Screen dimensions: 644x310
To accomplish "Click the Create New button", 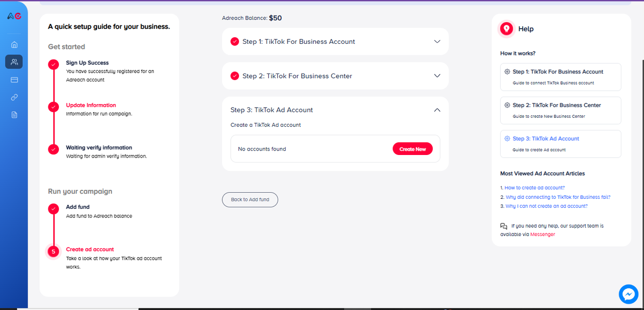I will click(x=413, y=149).
